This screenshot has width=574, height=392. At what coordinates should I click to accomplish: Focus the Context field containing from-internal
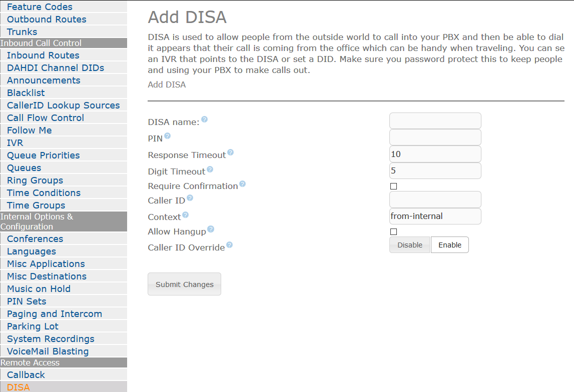(435, 216)
